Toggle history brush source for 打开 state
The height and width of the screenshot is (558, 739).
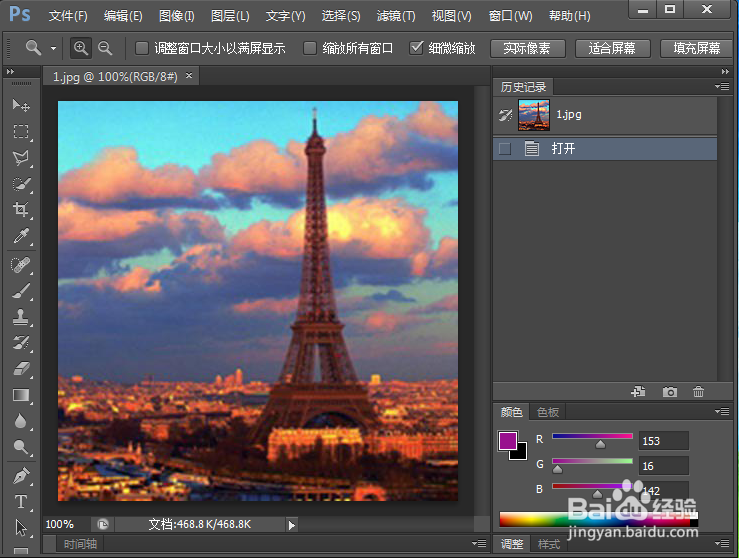click(x=505, y=149)
